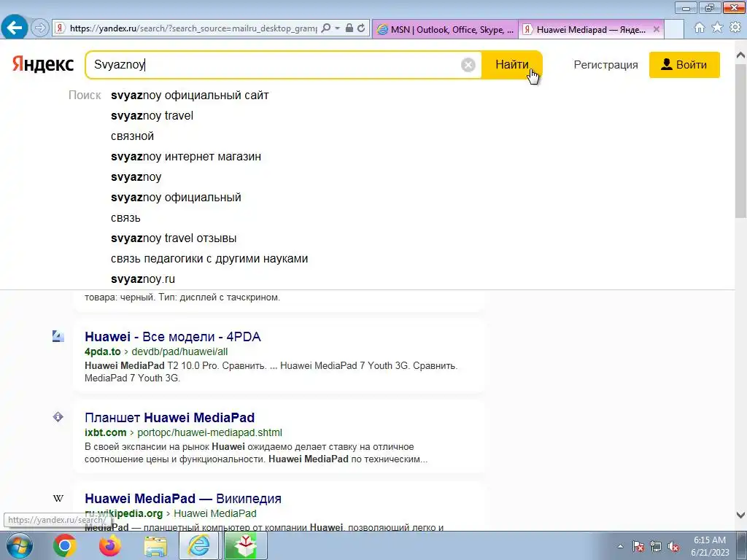Open Favorites star icon

click(717, 28)
